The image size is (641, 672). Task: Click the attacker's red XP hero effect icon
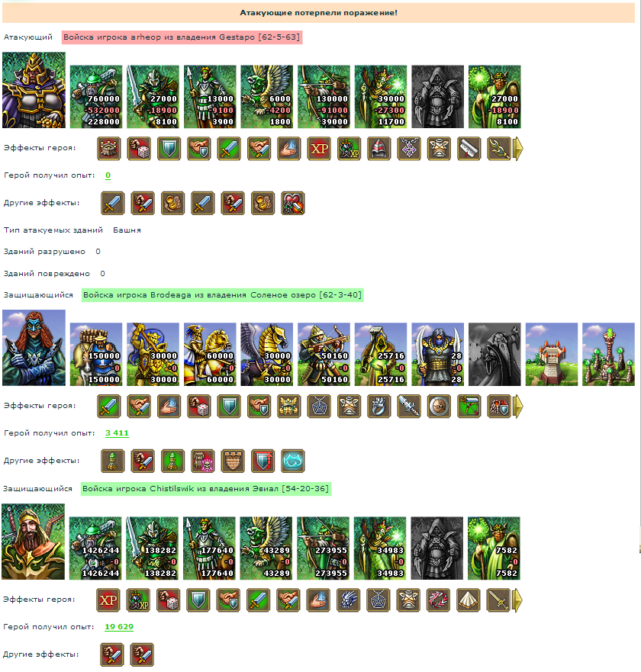click(319, 149)
